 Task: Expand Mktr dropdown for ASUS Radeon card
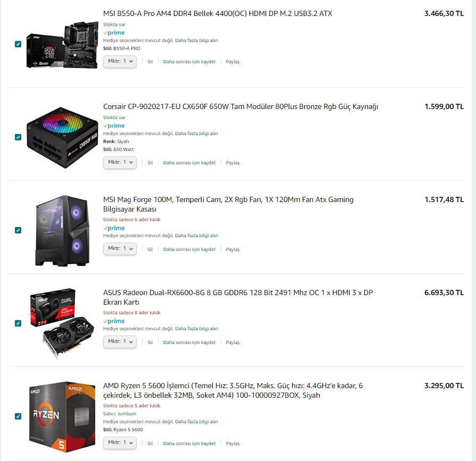point(120,342)
